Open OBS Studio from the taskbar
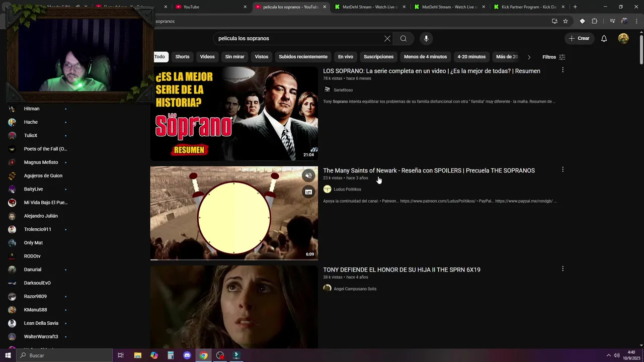This screenshot has width=644, height=362. 220,355
